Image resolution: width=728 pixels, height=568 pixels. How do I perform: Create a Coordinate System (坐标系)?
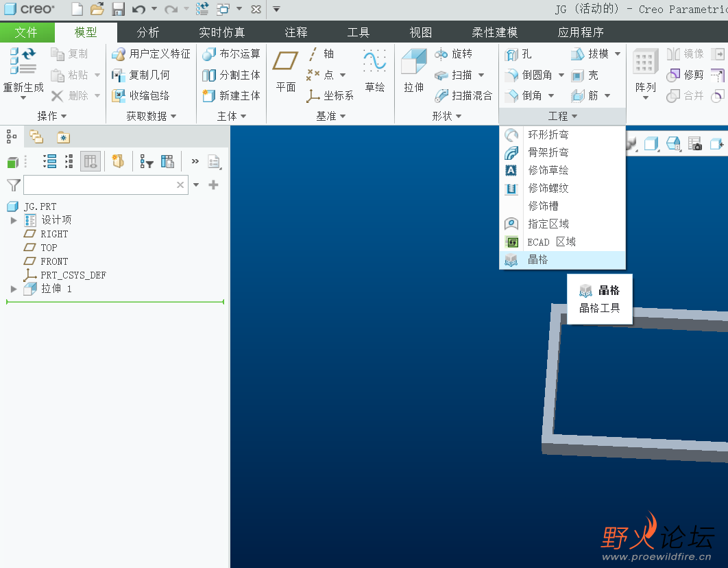point(330,95)
